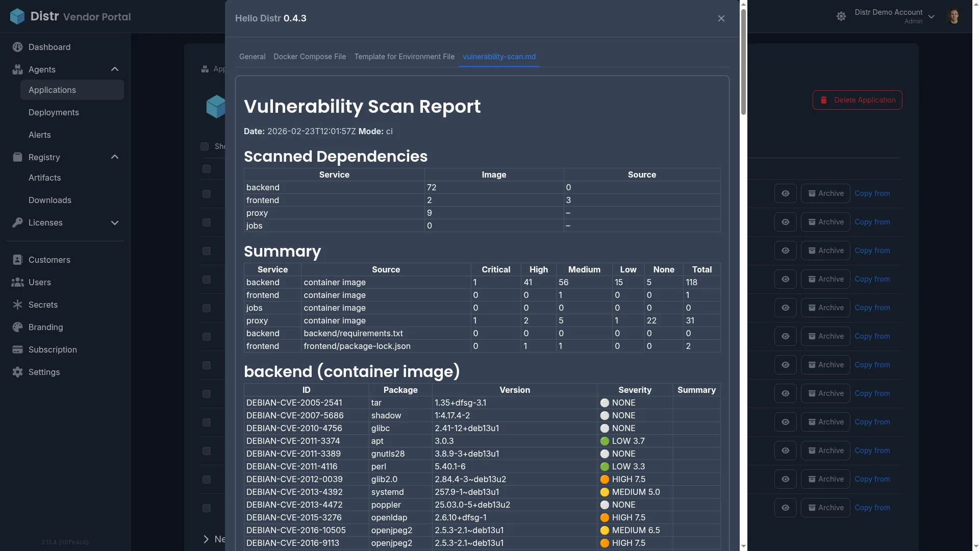Click the Delete Application button

tap(857, 99)
